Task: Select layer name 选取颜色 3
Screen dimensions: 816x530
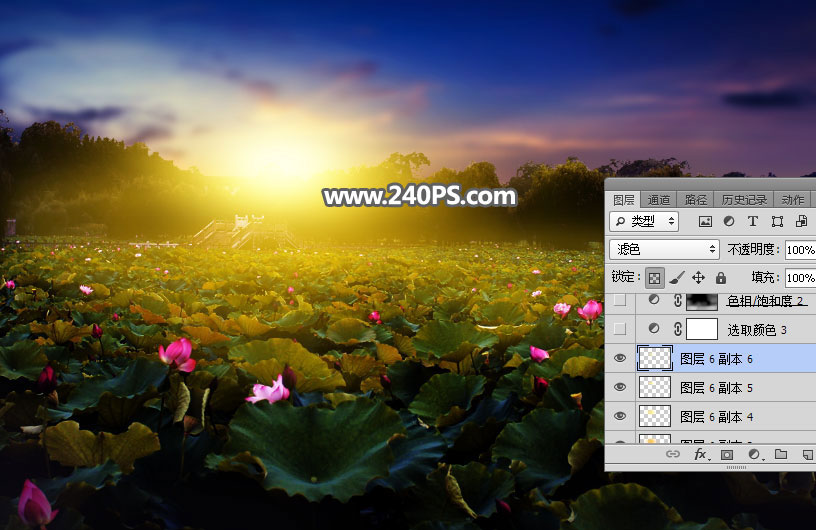Action: 757,330
